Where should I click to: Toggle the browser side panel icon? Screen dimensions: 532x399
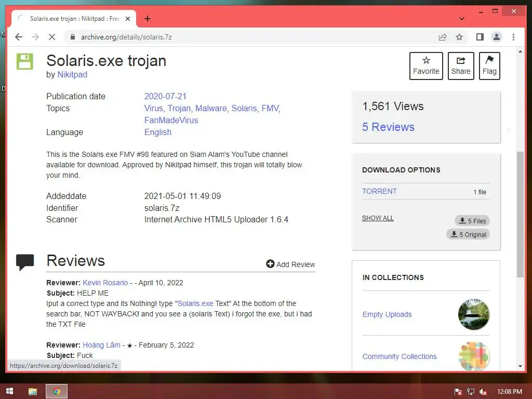click(x=480, y=37)
